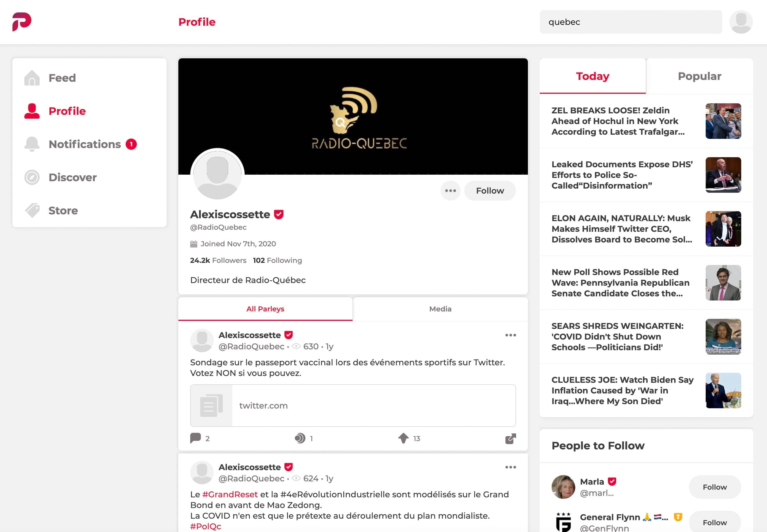Click Marla's avatar in People to Follow
Screen dimensions: 767x532
coord(563,487)
